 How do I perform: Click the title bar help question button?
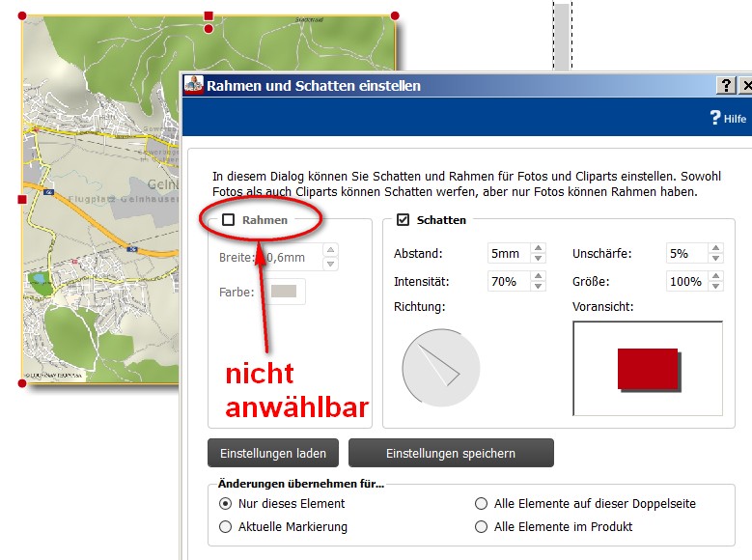point(726,85)
